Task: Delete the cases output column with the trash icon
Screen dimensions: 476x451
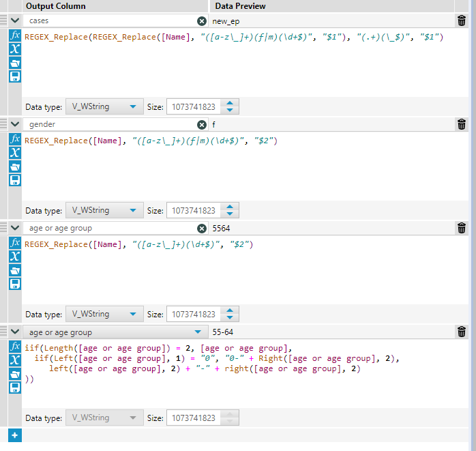Action: tap(462, 21)
